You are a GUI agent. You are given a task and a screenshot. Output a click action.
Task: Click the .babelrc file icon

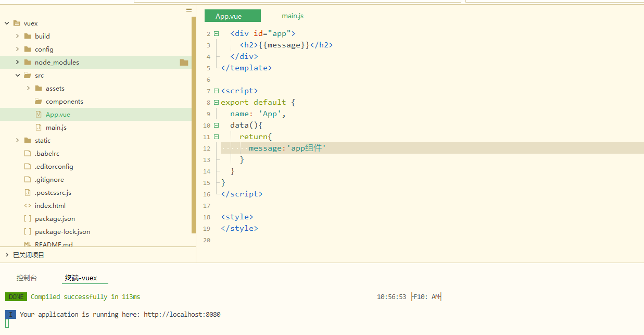28,153
